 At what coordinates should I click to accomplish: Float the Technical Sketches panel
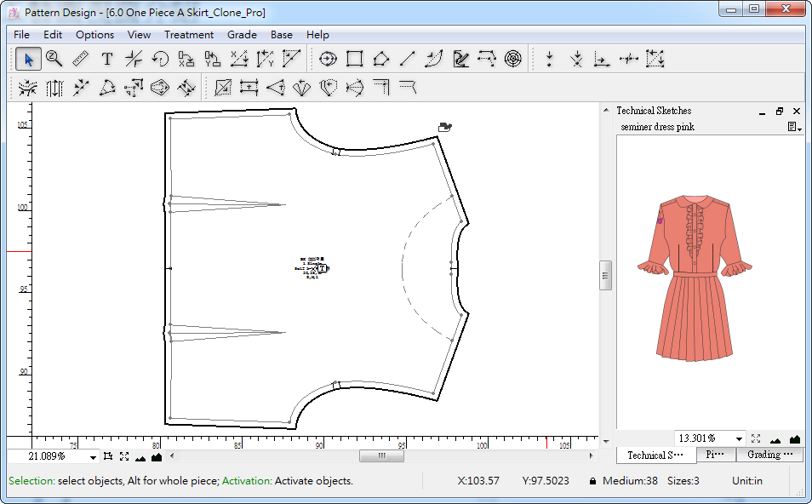click(780, 111)
